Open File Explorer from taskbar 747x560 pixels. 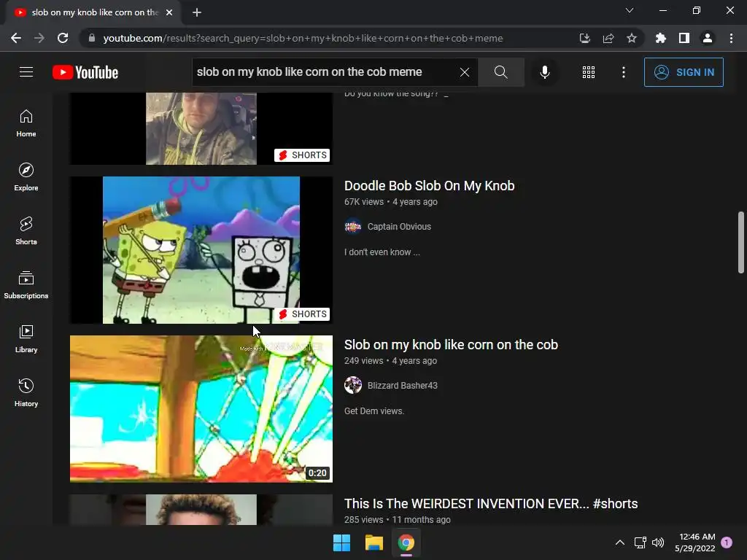point(374,542)
